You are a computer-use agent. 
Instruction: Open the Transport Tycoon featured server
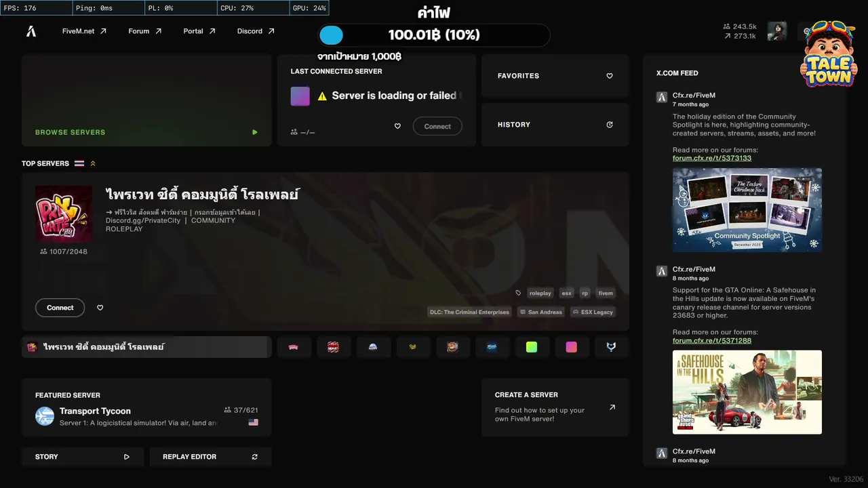tap(146, 407)
